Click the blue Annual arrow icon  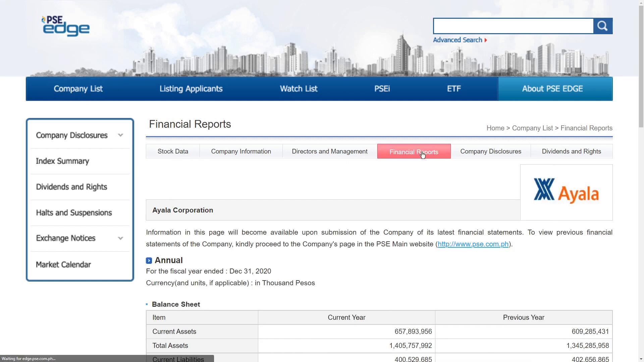pos(149,261)
